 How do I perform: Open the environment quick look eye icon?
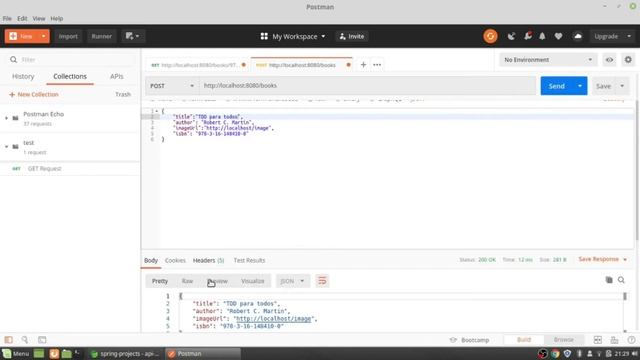(x=609, y=60)
